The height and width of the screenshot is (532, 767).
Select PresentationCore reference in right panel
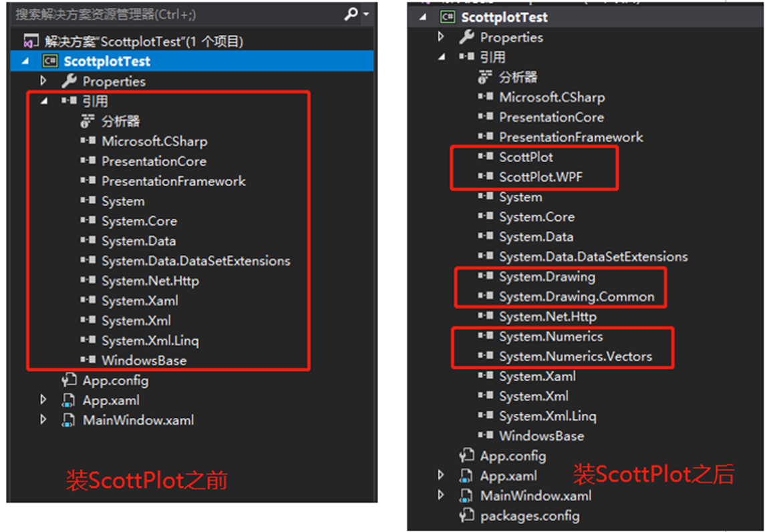point(551,117)
